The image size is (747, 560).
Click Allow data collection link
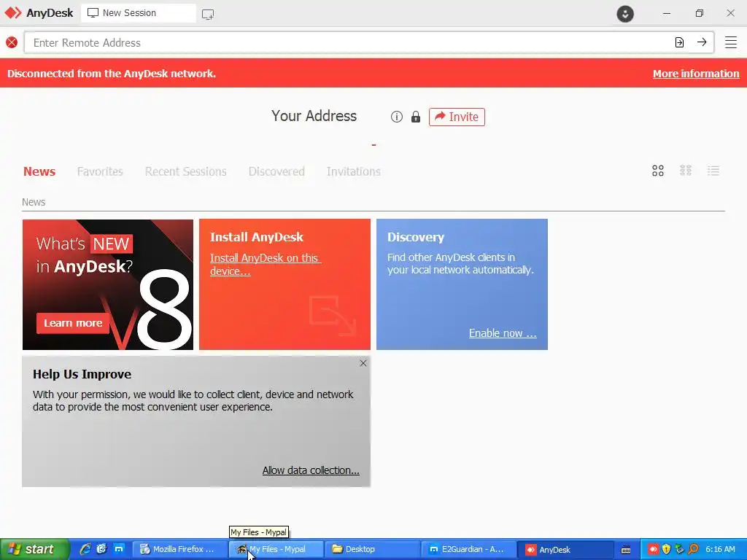311,470
